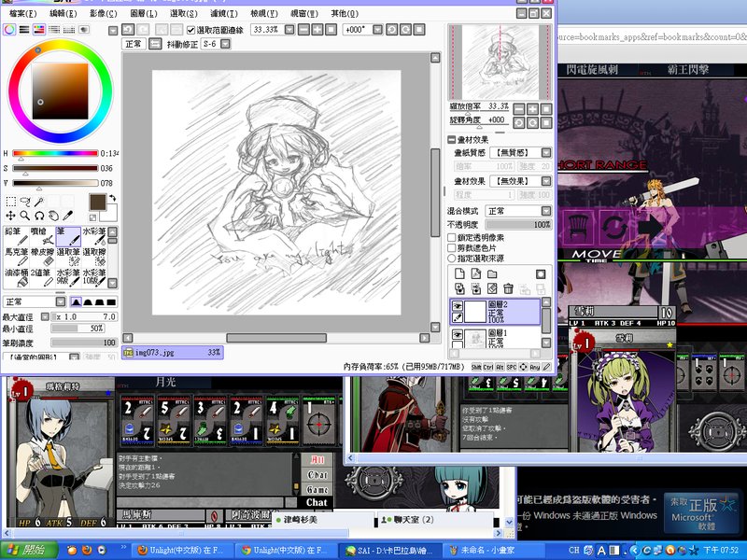
Task: Open the 33.33% zoom dropdown
Action: pos(289,30)
